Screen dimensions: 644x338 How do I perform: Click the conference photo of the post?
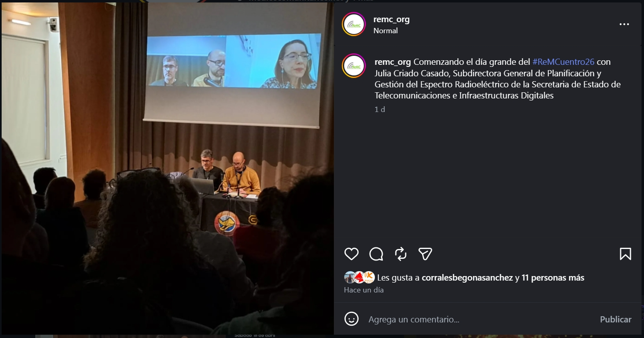click(168, 169)
